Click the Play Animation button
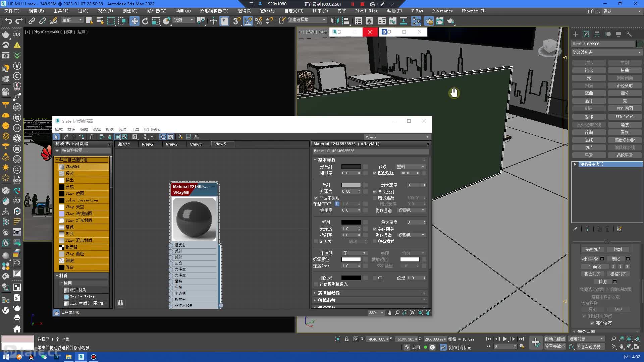 pyautogui.click(x=505, y=339)
